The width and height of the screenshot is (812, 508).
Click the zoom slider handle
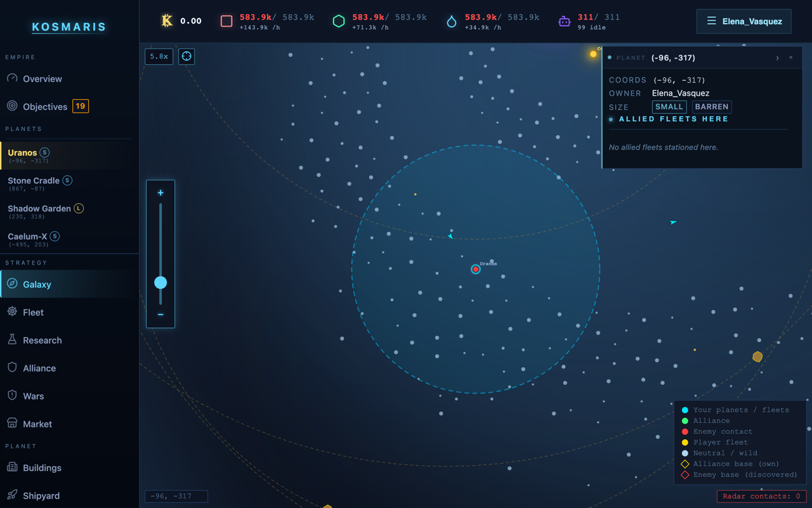coord(160,283)
